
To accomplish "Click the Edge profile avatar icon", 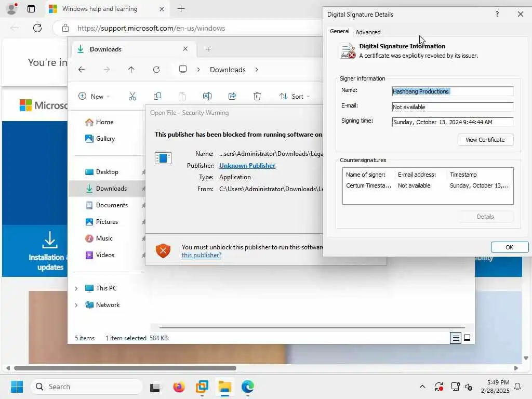I will coord(12,9).
